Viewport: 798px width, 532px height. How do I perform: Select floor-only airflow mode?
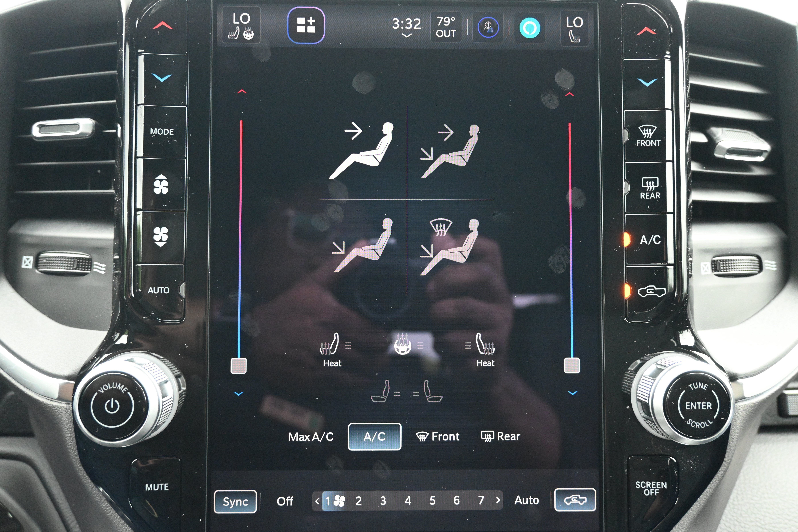pyautogui.click(x=362, y=245)
